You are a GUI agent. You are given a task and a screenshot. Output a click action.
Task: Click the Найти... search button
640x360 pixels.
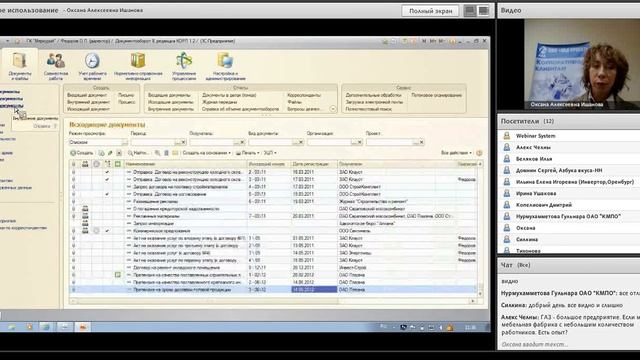point(138,153)
